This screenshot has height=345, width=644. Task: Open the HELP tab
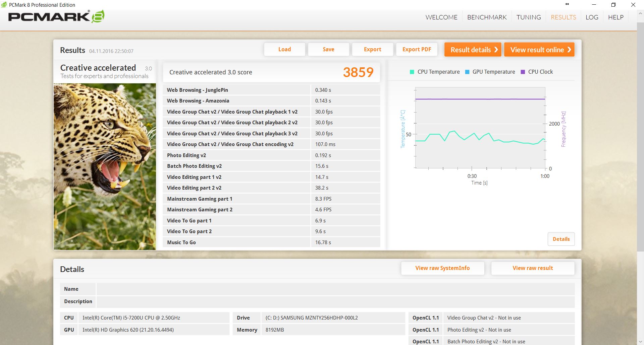[x=616, y=17]
